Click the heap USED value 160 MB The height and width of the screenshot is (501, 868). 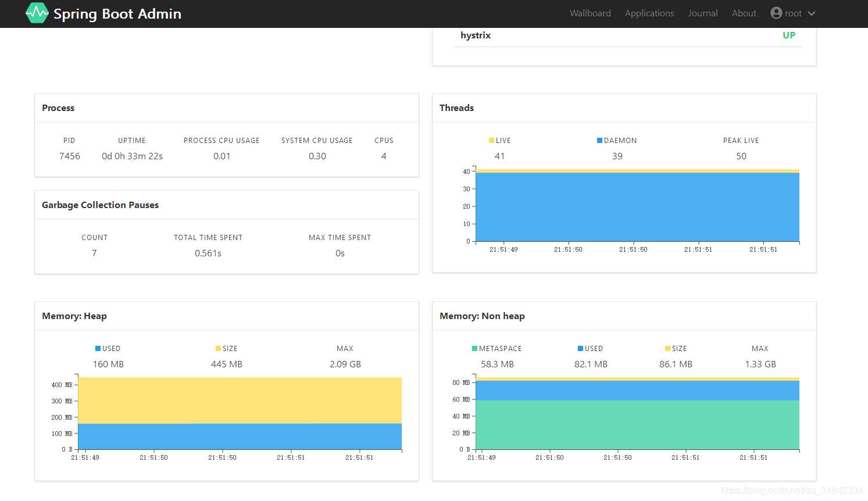click(x=108, y=364)
